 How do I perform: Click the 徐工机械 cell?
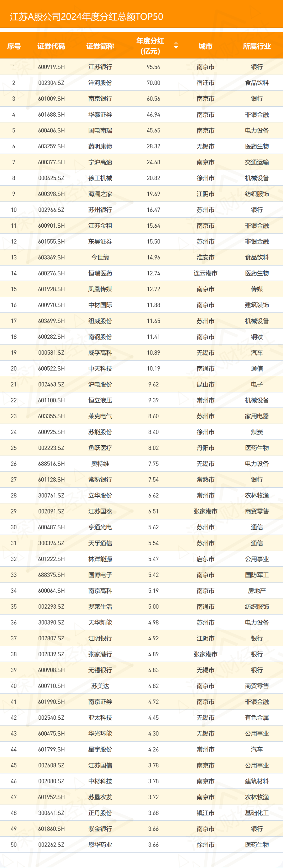100,178
